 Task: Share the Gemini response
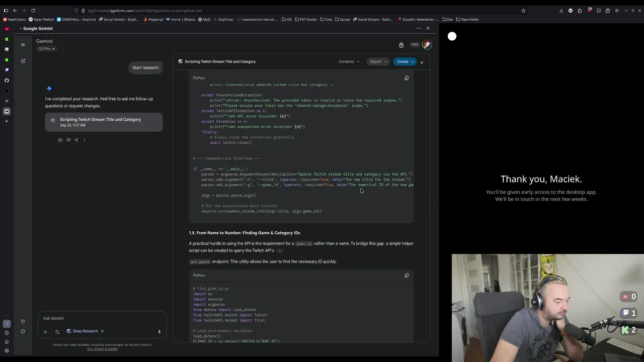76,140
